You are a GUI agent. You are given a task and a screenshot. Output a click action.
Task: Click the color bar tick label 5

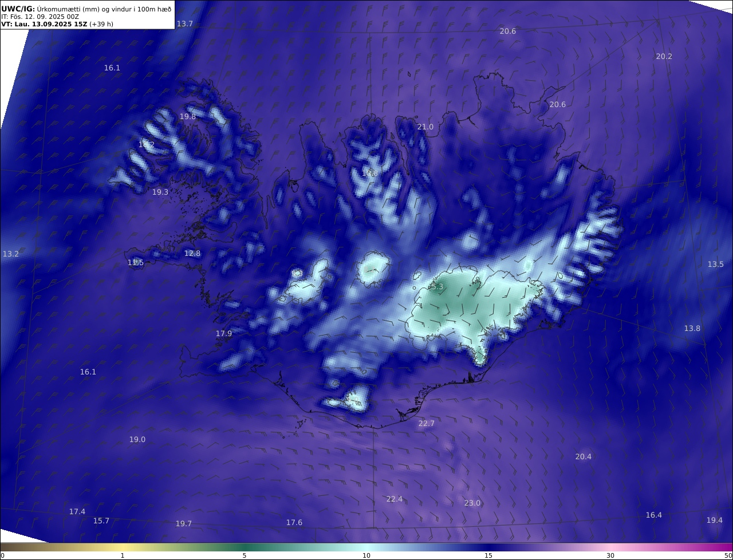click(245, 555)
